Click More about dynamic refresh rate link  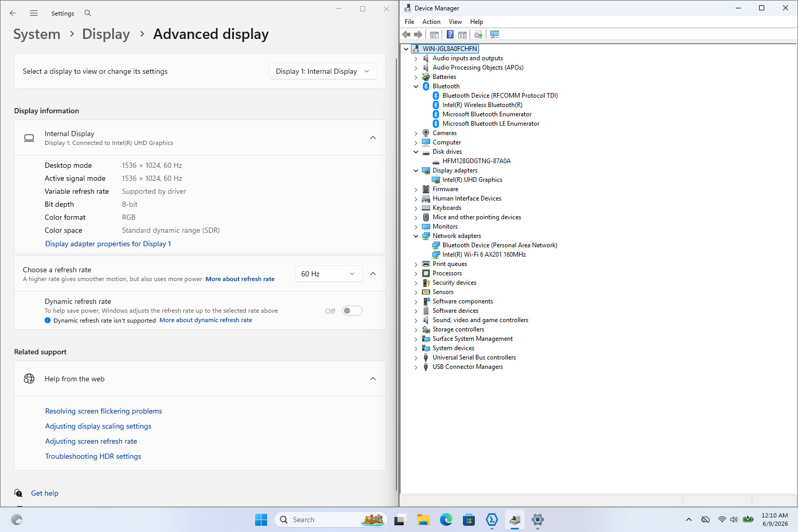pyautogui.click(x=206, y=320)
